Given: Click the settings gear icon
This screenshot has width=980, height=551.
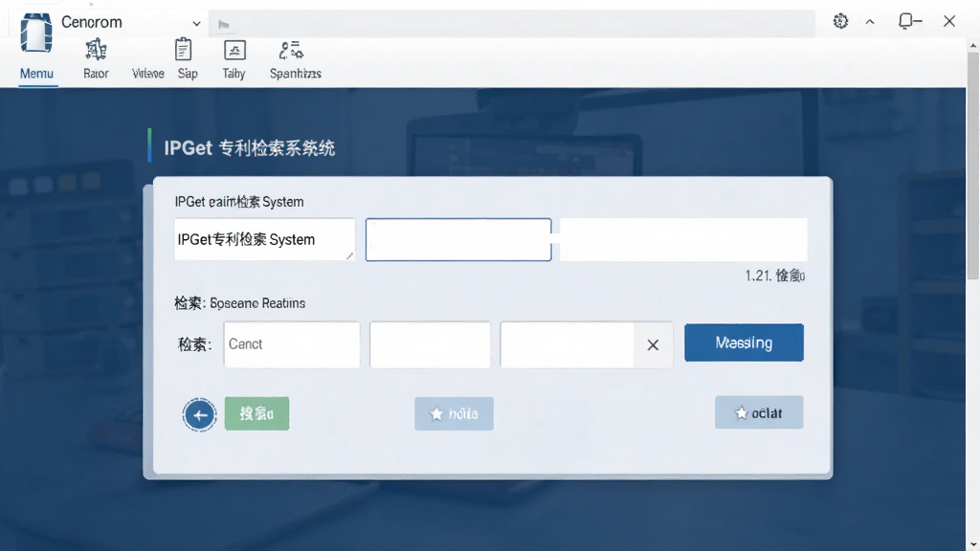Looking at the screenshot, I should pos(840,21).
